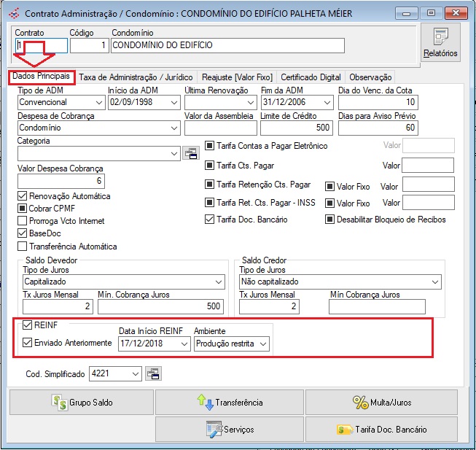The width and height of the screenshot is (476, 450).
Task: Click the lookup icon beside Cod. Simplificado
Action: click(153, 374)
